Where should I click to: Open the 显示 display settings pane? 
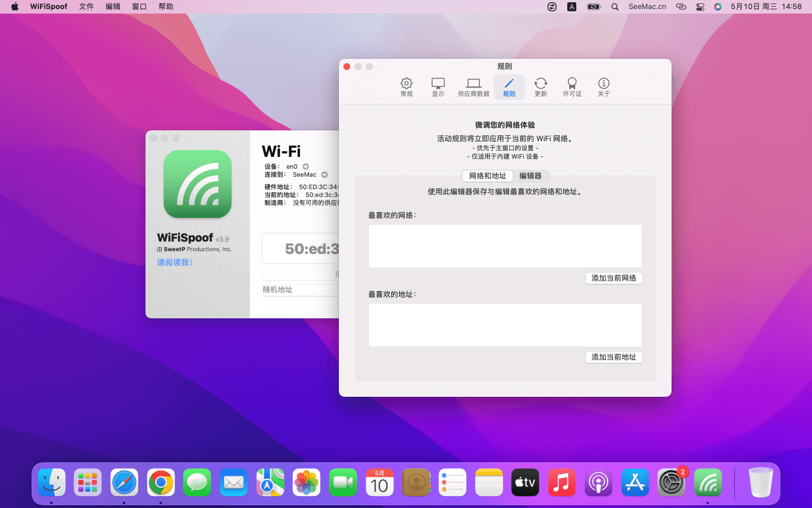[x=438, y=87]
